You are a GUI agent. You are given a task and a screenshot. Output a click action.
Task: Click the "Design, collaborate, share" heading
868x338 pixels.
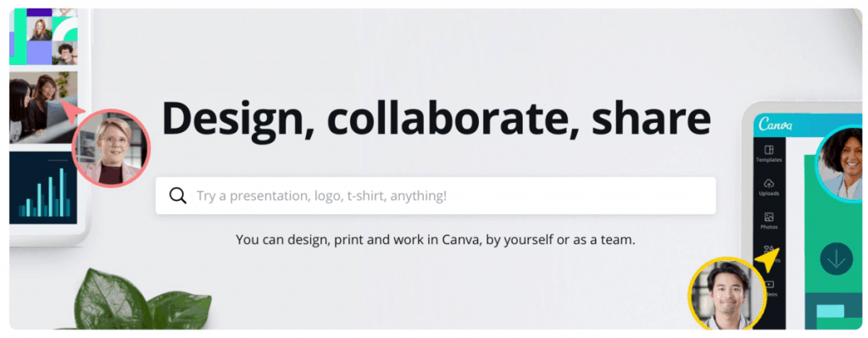tap(437, 119)
